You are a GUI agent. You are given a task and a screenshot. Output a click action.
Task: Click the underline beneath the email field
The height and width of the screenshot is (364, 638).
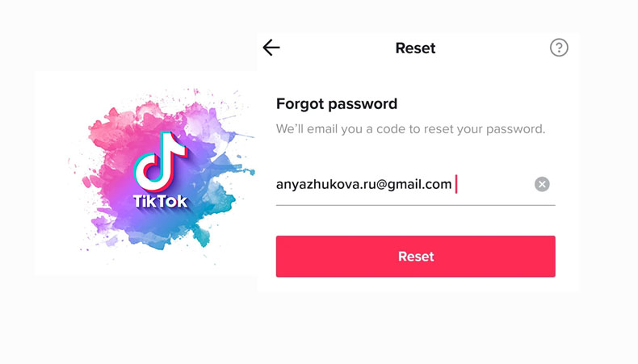tap(415, 205)
